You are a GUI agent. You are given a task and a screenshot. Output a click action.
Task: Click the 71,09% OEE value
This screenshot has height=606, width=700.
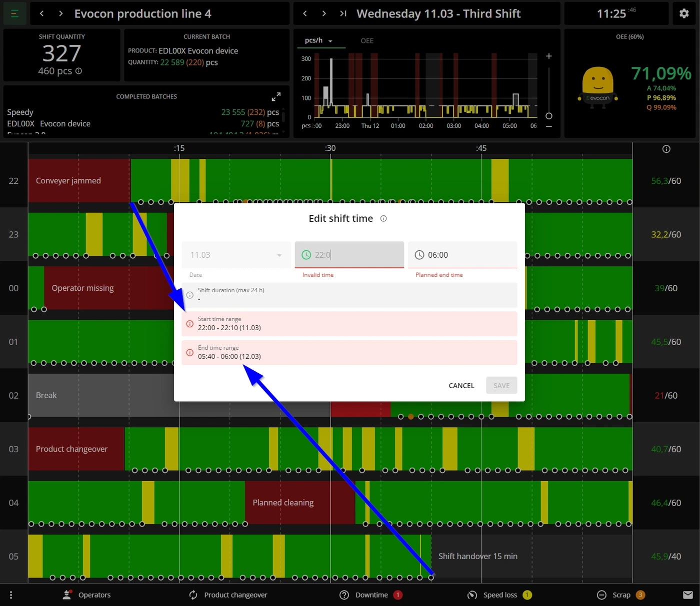pos(661,73)
